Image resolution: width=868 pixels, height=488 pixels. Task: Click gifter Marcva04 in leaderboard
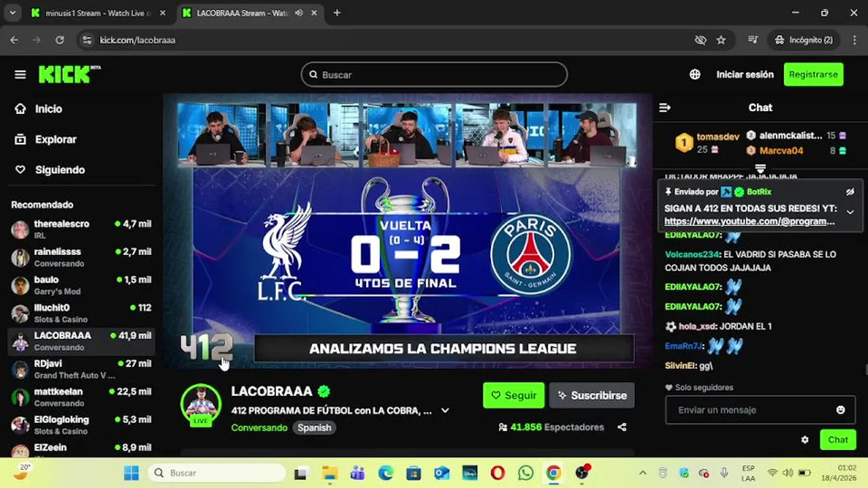coord(781,150)
